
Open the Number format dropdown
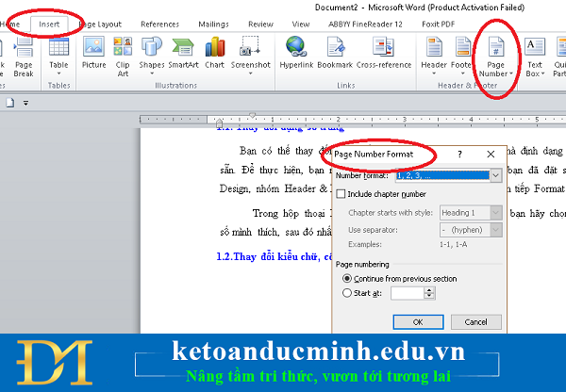tap(496, 175)
